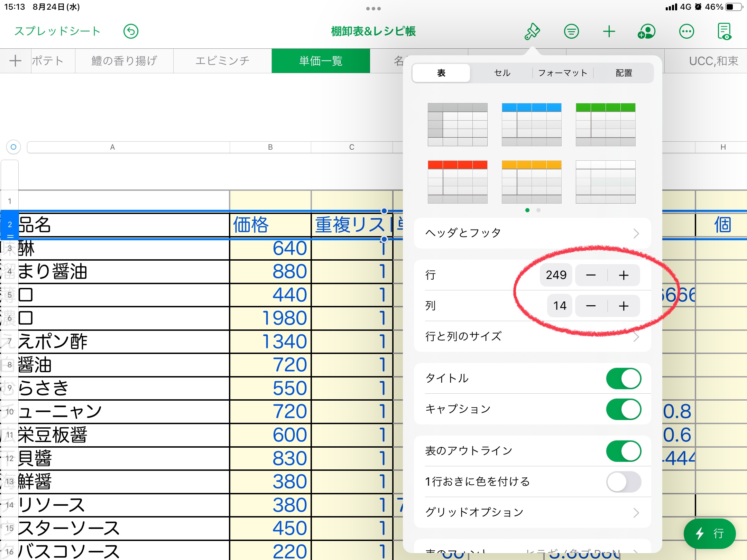747x560 pixels.
Task: Expand グリッドオプション row
Action: [x=532, y=512]
